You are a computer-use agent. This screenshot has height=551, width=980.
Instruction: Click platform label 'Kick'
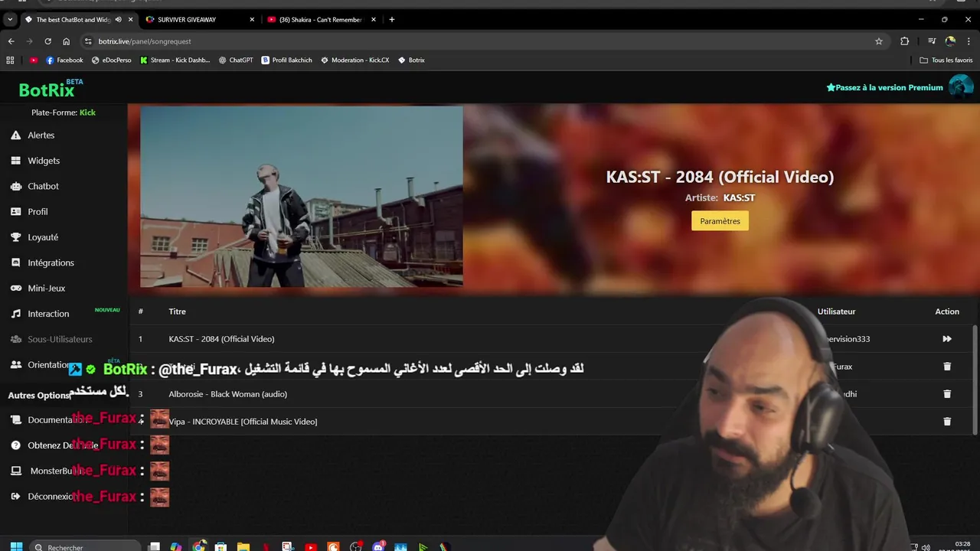click(x=87, y=112)
